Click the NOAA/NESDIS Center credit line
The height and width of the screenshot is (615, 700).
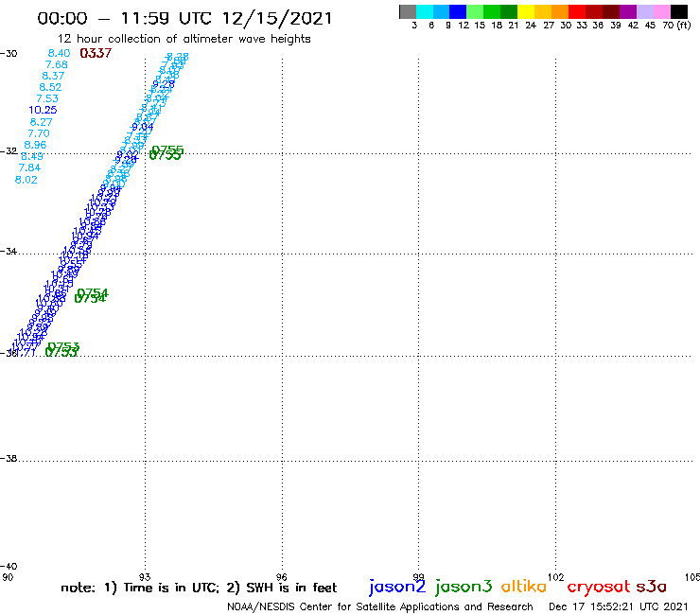click(x=380, y=606)
